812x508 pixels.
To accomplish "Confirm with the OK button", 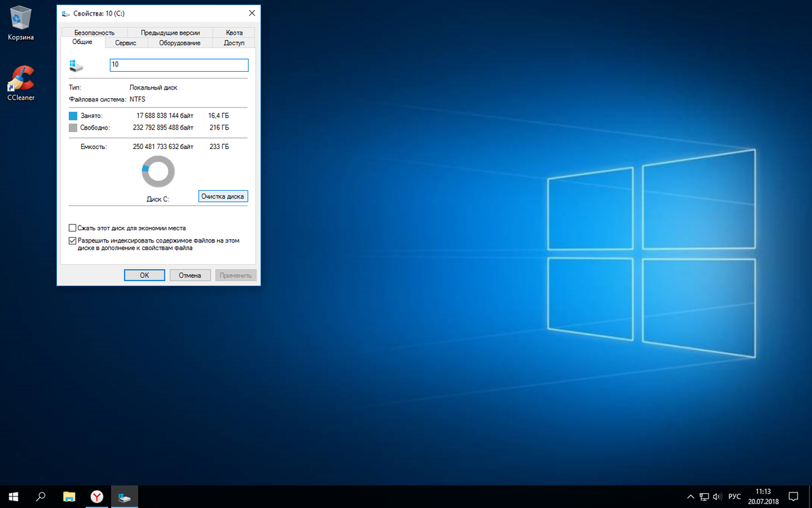I will click(x=144, y=275).
